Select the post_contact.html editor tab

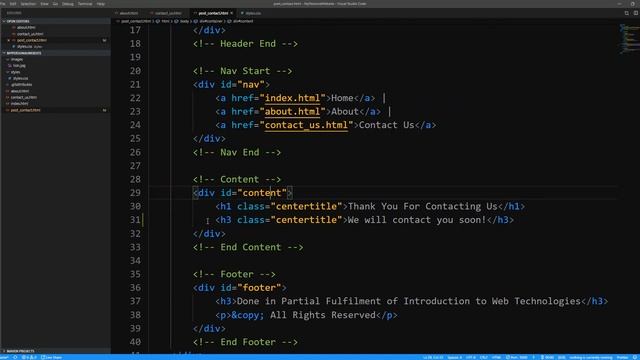coord(213,13)
